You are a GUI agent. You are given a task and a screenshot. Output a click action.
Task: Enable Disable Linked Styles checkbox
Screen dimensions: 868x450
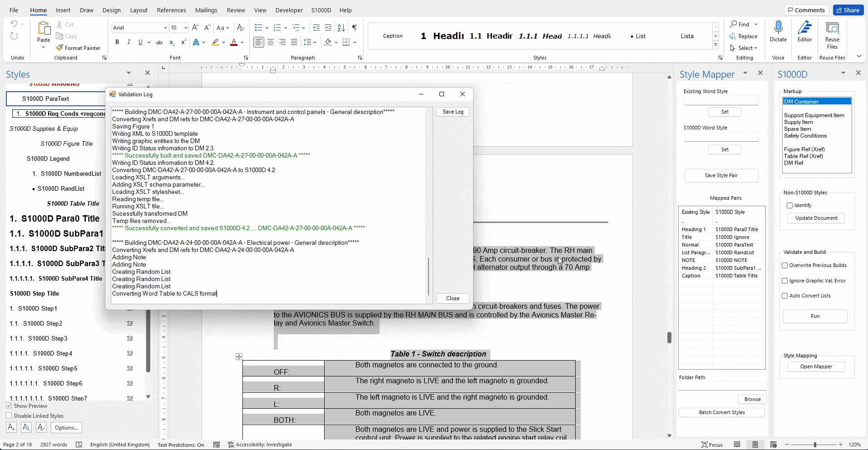9,415
